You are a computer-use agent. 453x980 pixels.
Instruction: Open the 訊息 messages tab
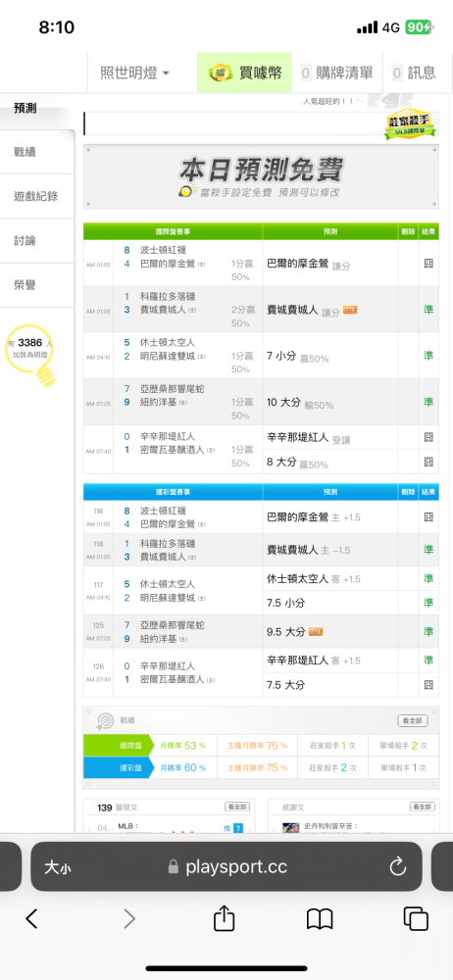point(414,73)
